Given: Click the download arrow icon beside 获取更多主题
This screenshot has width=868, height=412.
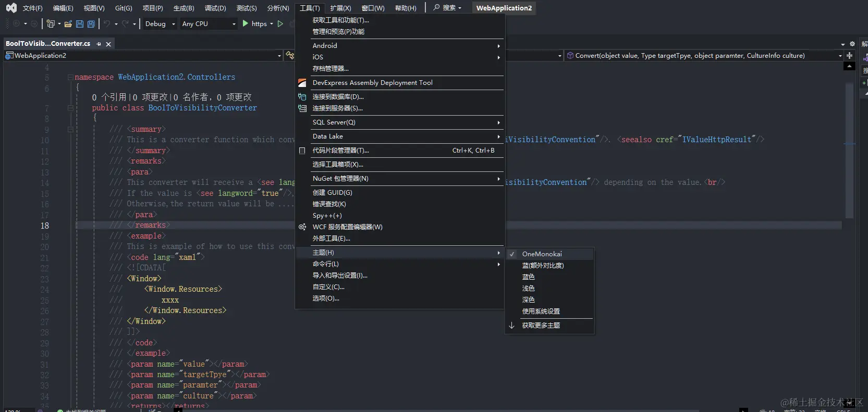Looking at the screenshot, I should tap(512, 326).
